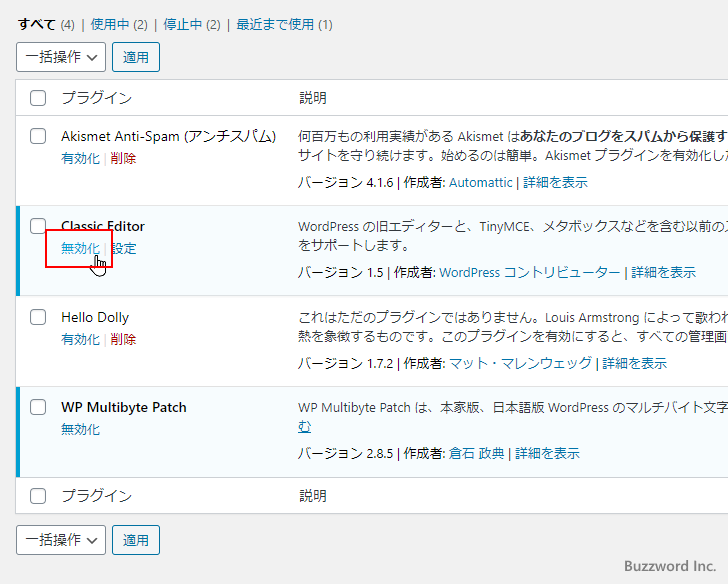Switch to the 使用中 filter tab
The image size is (728, 584).
(x=109, y=24)
